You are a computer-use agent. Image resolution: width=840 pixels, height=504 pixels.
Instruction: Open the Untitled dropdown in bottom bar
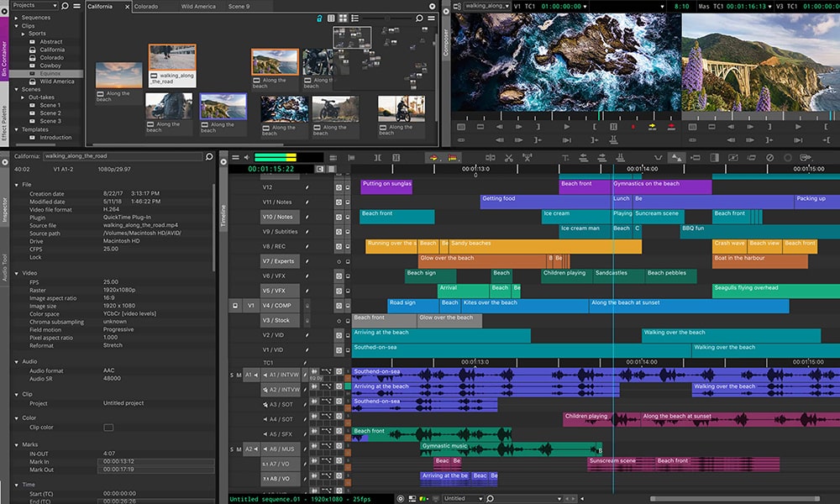click(x=464, y=499)
